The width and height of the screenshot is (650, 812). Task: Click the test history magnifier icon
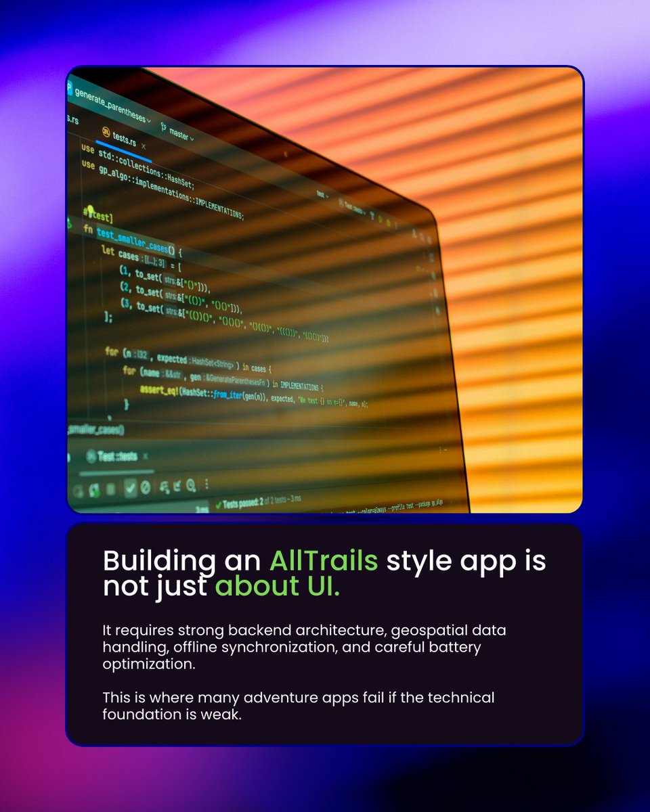coord(190,485)
